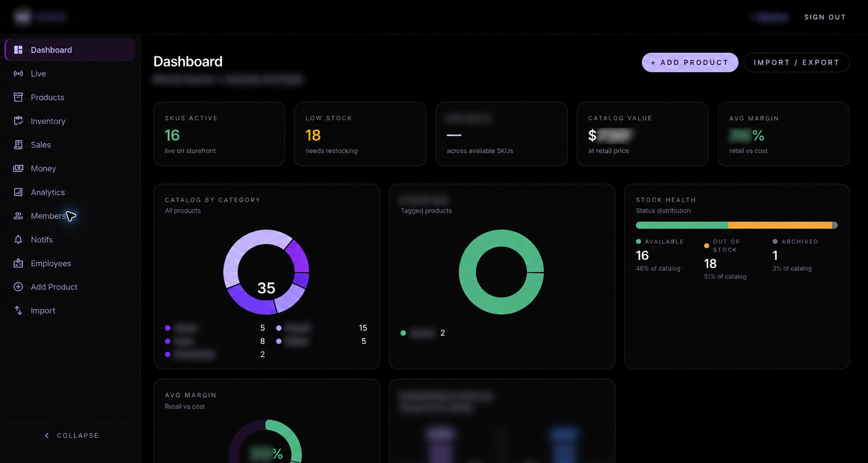
Task: Click the catalog category donut chart
Action: [x=266, y=272]
